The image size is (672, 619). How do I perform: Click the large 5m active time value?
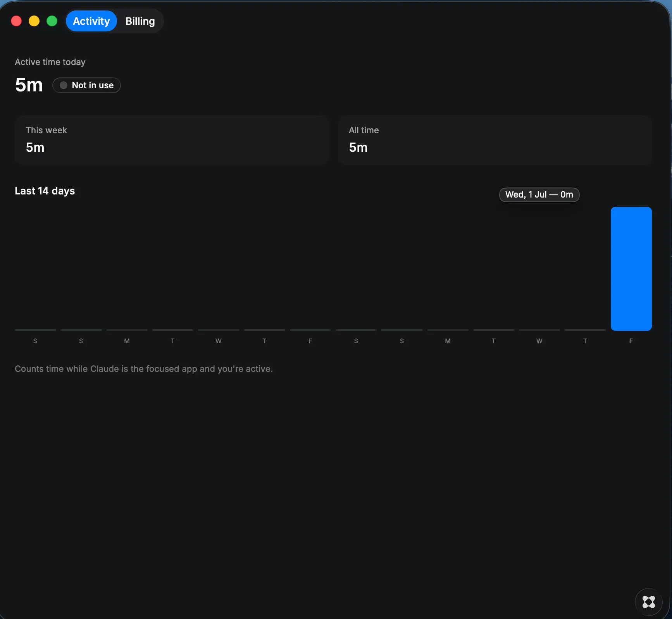(29, 85)
